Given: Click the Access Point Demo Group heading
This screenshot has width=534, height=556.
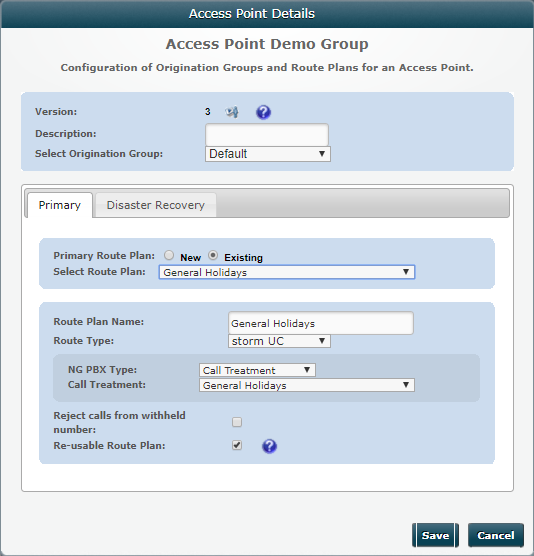Looking at the screenshot, I should (x=267, y=44).
